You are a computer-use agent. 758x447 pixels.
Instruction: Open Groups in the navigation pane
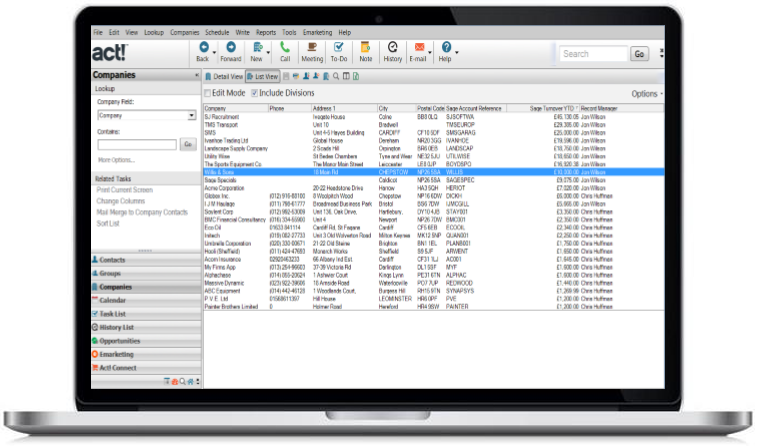coord(146,274)
